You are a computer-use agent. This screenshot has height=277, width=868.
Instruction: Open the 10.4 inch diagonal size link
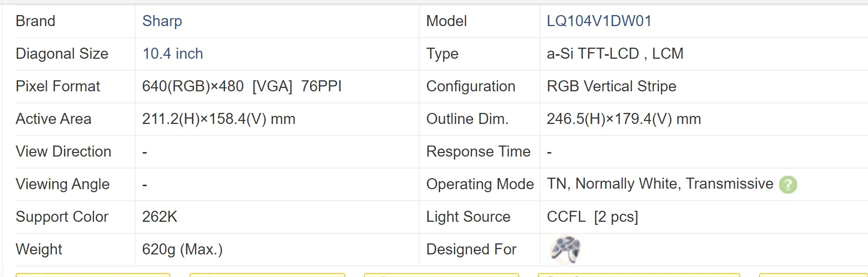coord(173,54)
